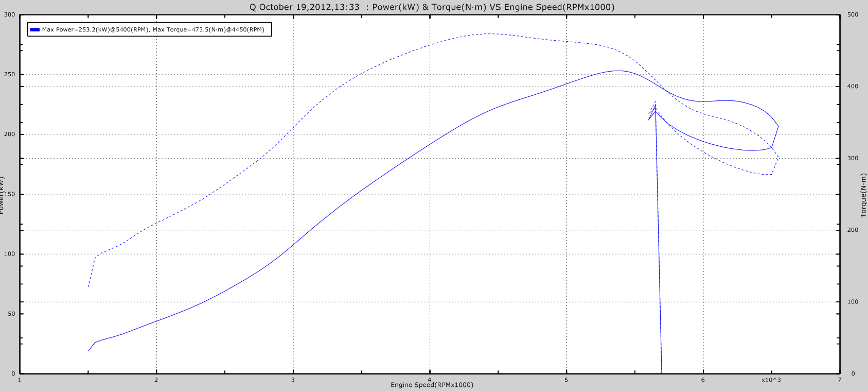Click the bottom of the vertical spike line
This screenshot has width=868, height=391.
pos(662,372)
